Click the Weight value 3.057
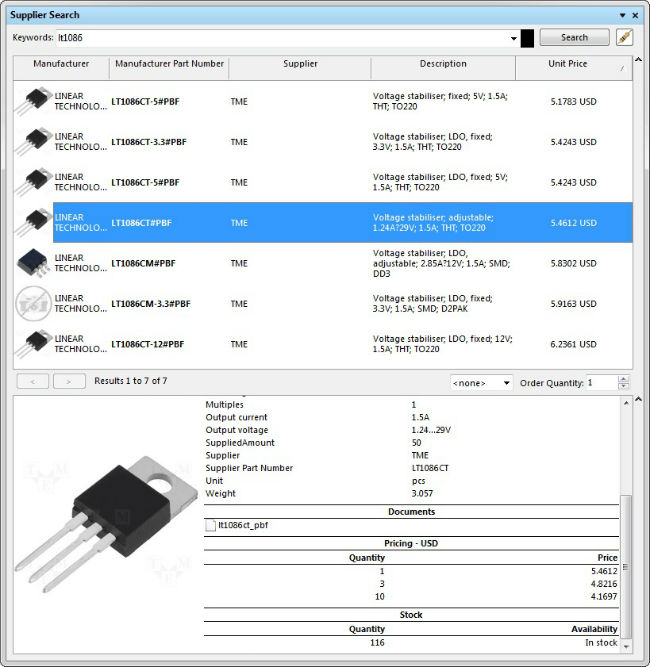 click(x=422, y=494)
